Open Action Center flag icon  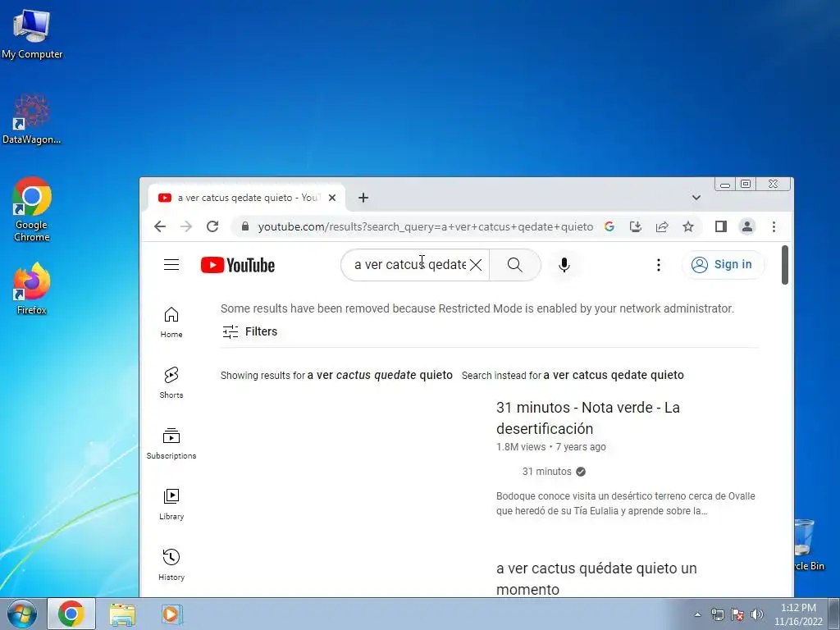737,614
